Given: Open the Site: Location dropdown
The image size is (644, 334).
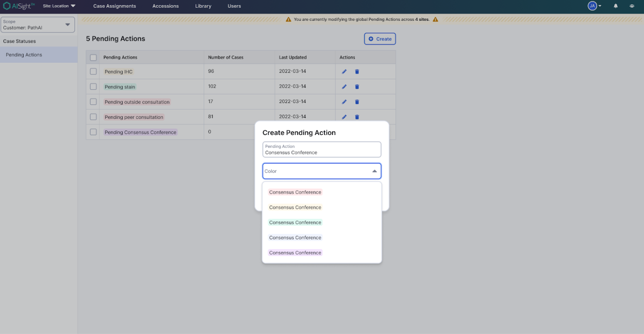Looking at the screenshot, I should coord(59,6).
